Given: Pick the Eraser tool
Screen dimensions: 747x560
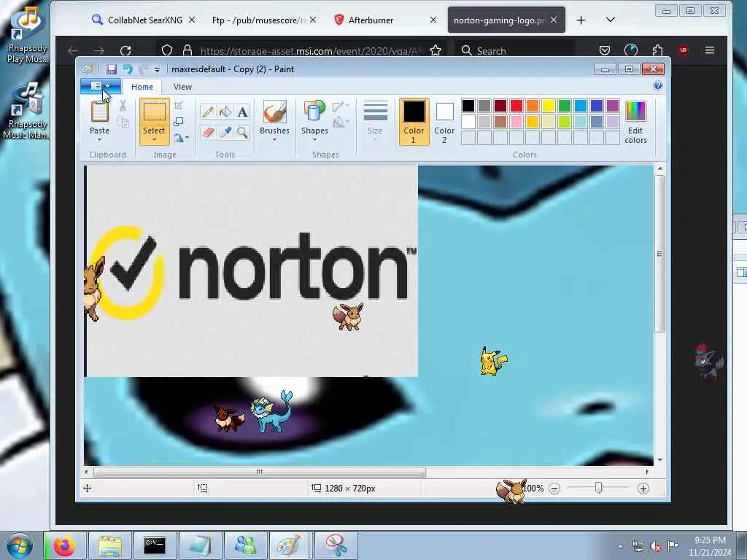Looking at the screenshot, I should [208, 133].
